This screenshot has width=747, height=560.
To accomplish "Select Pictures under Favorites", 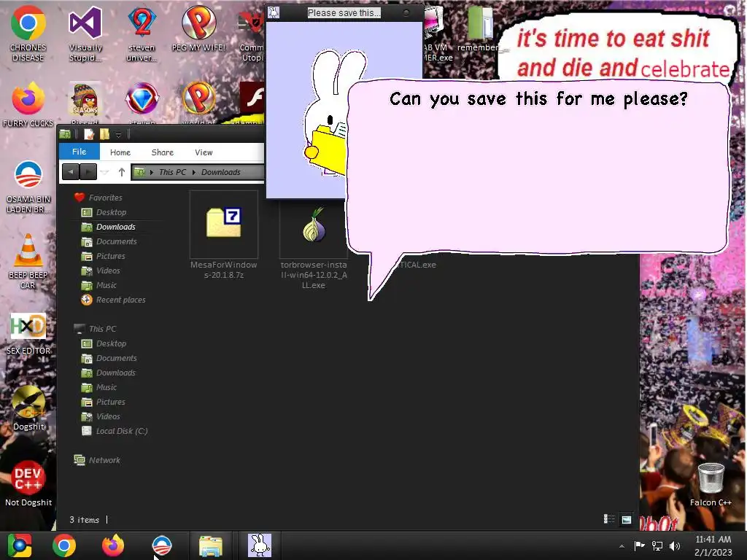I will 111,256.
